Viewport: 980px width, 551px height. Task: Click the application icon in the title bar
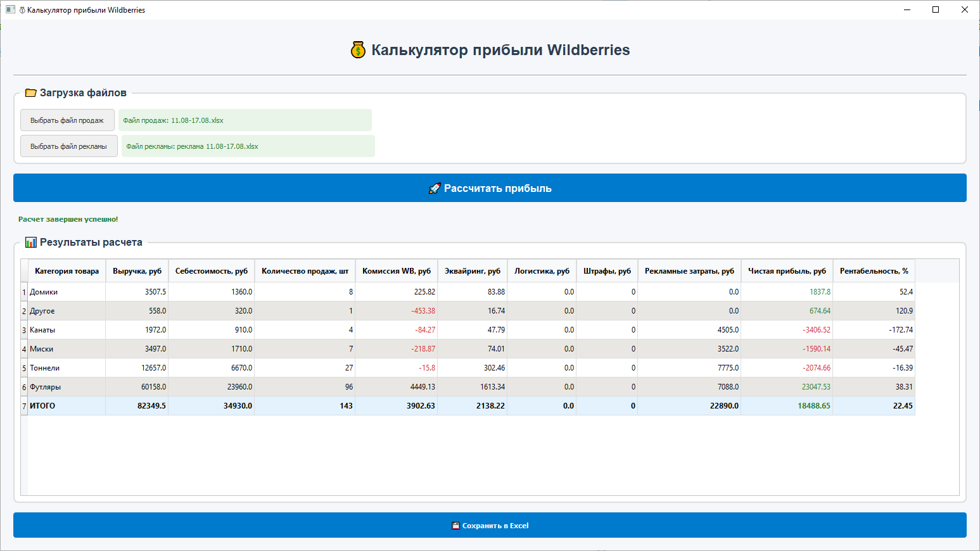coord(9,9)
